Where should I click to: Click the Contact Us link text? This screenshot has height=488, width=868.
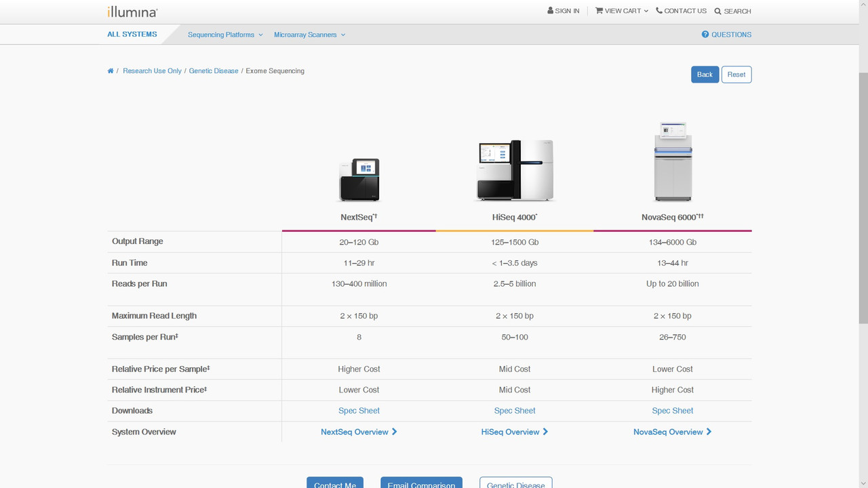[x=686, y=11]
